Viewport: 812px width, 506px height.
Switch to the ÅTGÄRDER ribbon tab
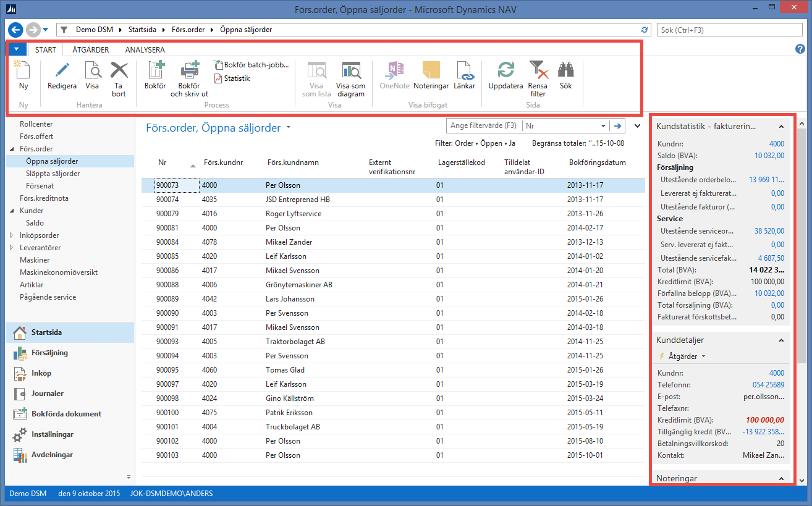[x=91, y=50]
